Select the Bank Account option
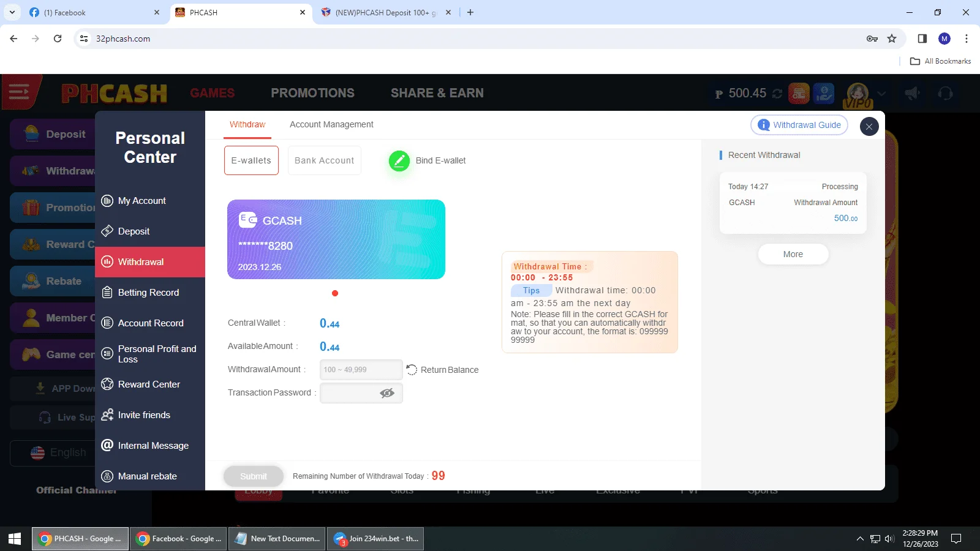This screenshot has height=551, width=980. coord(325,160)
